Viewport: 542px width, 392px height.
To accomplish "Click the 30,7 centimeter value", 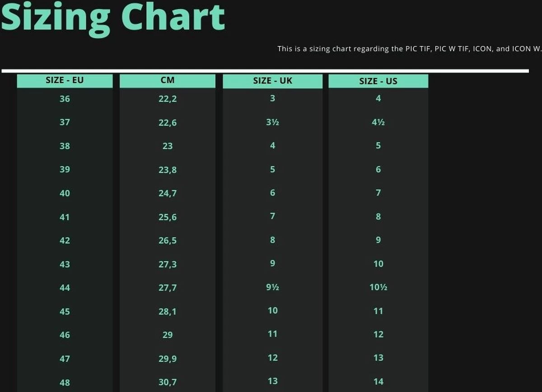I will point(167,382).
